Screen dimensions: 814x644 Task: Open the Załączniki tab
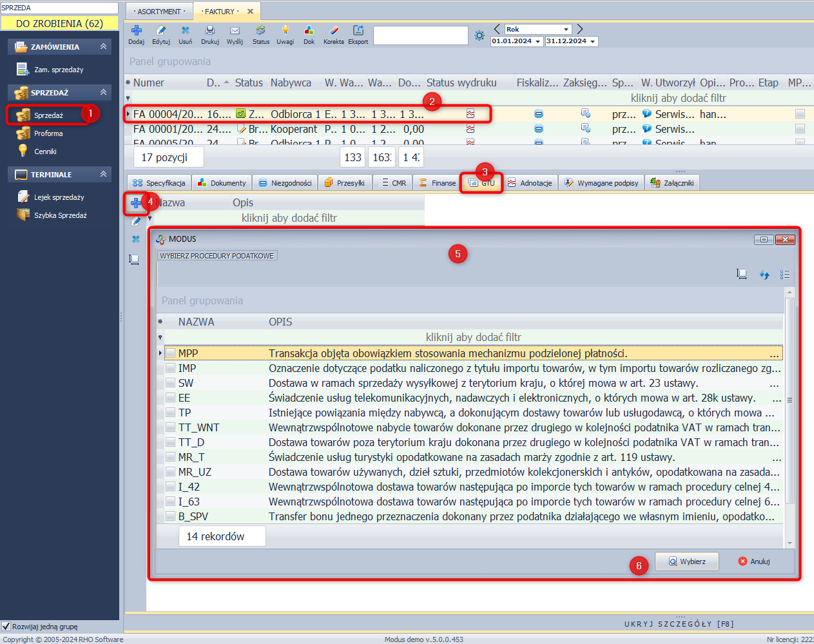tap(672, 183)
